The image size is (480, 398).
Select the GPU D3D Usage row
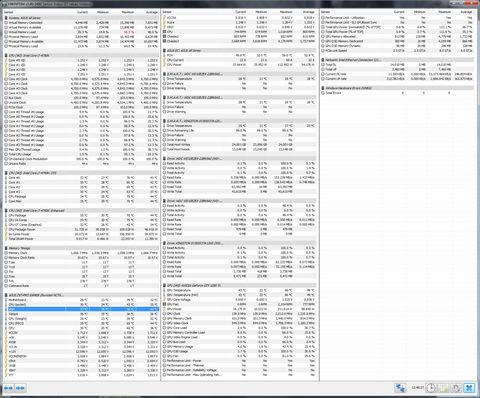point(239,351)
